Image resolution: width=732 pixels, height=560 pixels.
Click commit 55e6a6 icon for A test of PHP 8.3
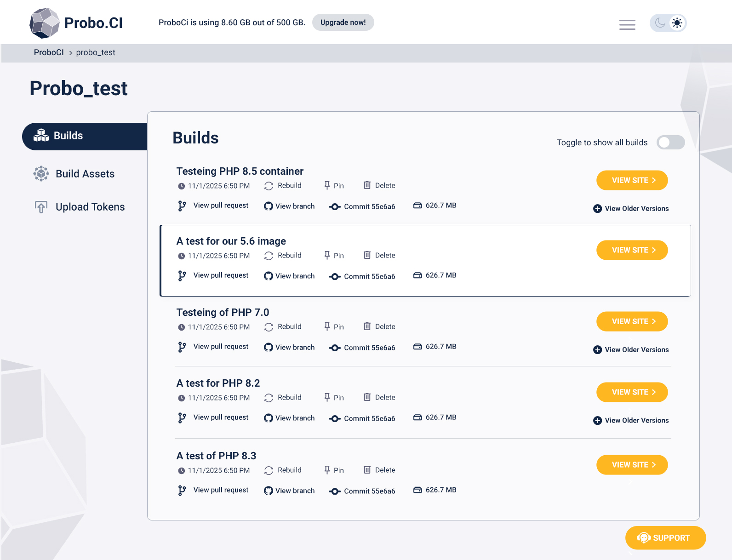[335, 491]
